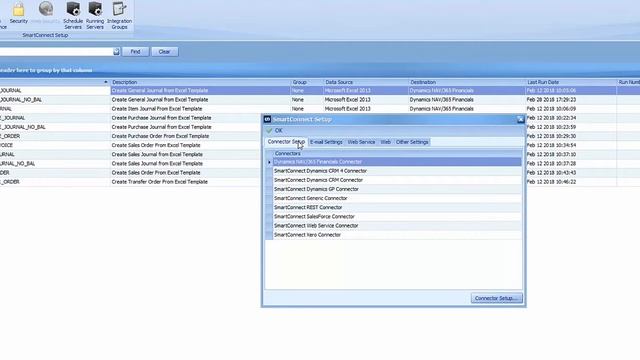Viewport: 640px width, 360px height.
Task: Click the Group value None in Item Journal row
Action: [298, 109]
